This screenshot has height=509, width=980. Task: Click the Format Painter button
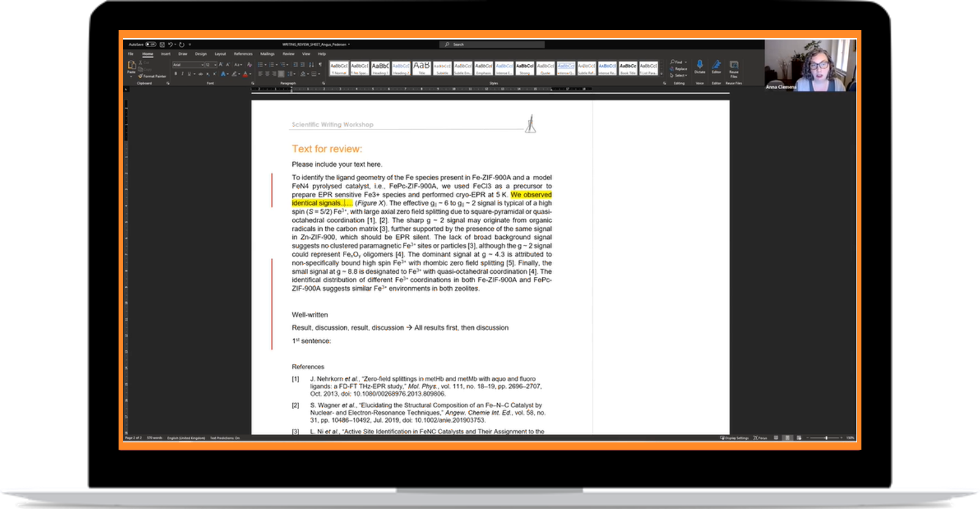152,76
